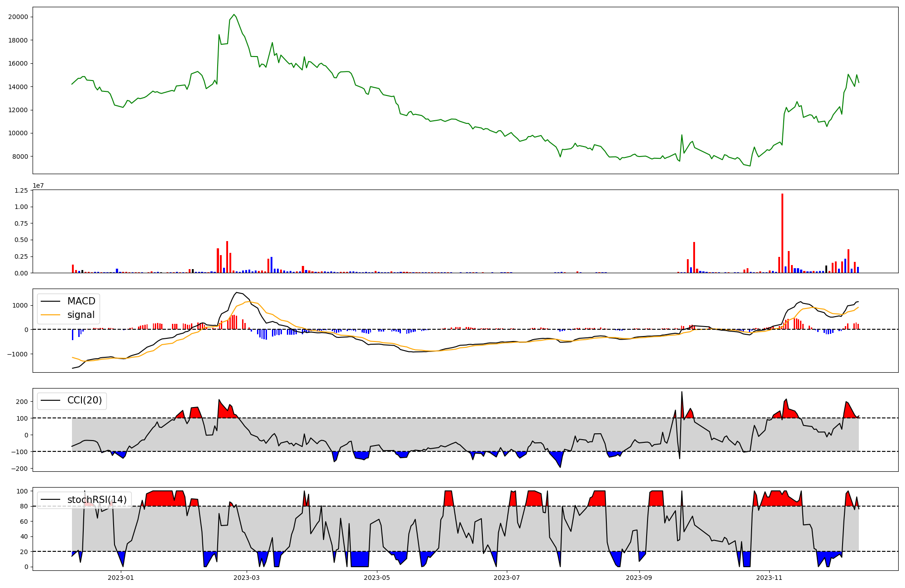Viewport: 905px width, 588px height.
Task: Click the 2023-03 x-axis date label
Action: pos(247,578)
